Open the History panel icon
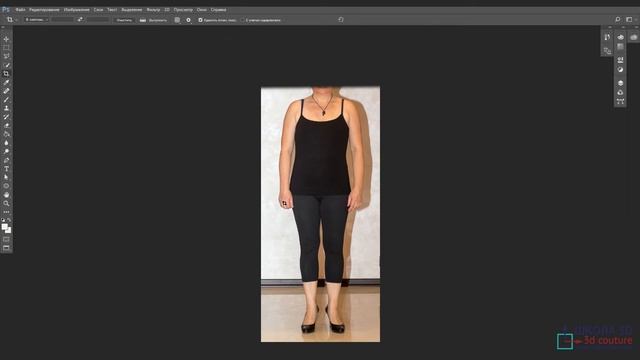Image resolution: width=640 pixels, height=360 pixels. (x=607, y=37)
